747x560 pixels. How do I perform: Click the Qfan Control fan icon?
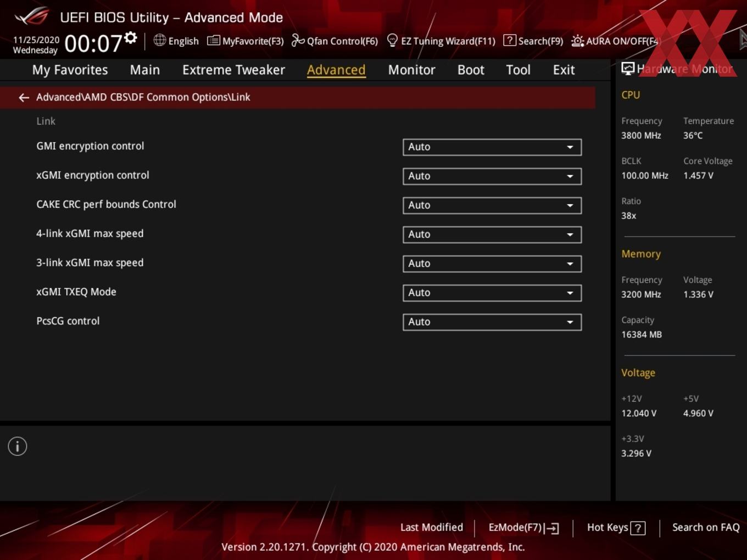point(298,40)
